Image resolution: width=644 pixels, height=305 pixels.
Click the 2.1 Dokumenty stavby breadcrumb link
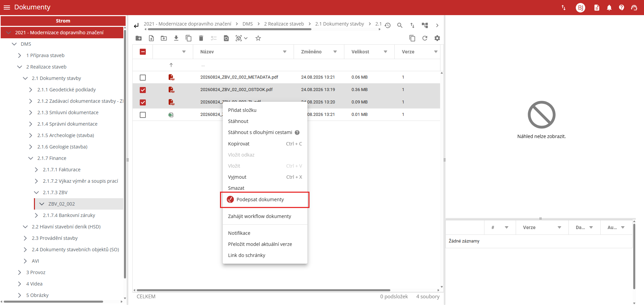point(340,24)
